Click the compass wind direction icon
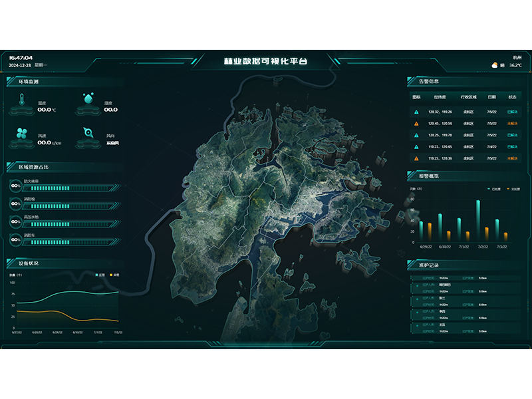 tap(88, 132)
